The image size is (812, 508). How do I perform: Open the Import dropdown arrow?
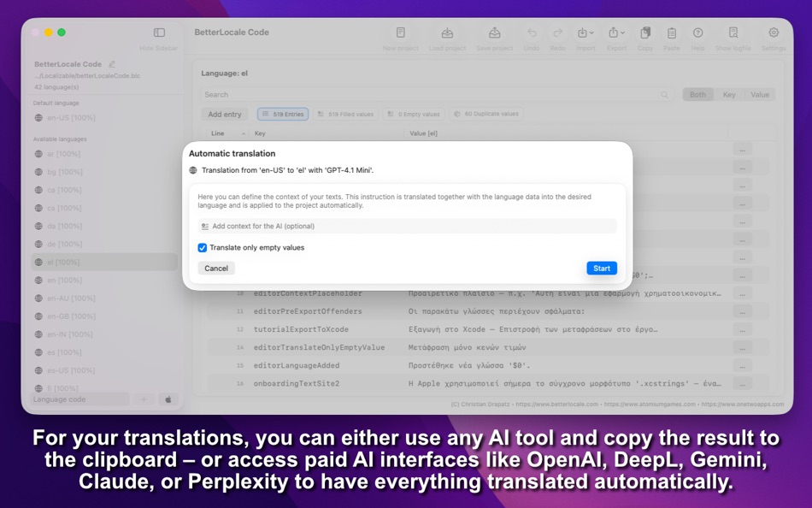pyautogui.click(x=593, y=32)
